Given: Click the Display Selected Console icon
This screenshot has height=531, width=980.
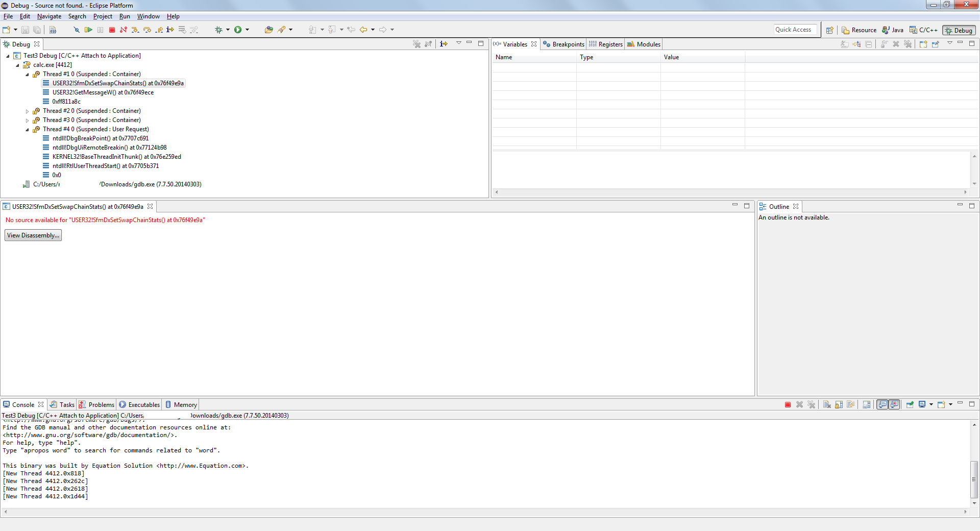Looking at the screenshot, I should click(922, 405).
